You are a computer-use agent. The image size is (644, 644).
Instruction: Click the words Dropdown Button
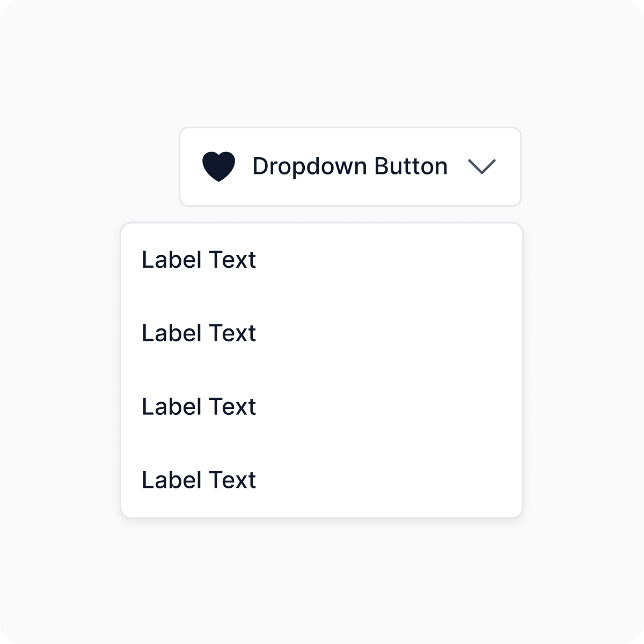(x=350, y=166)
